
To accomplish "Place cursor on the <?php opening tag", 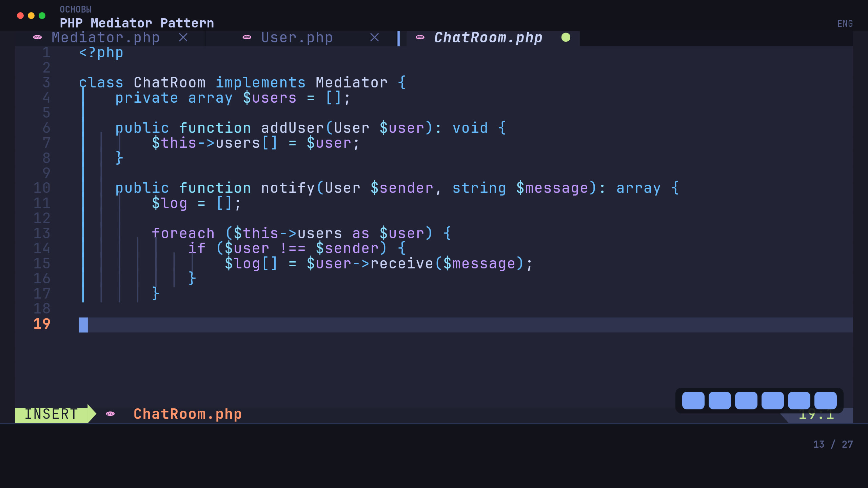I will pyautogui.click(x=101, y=53).
